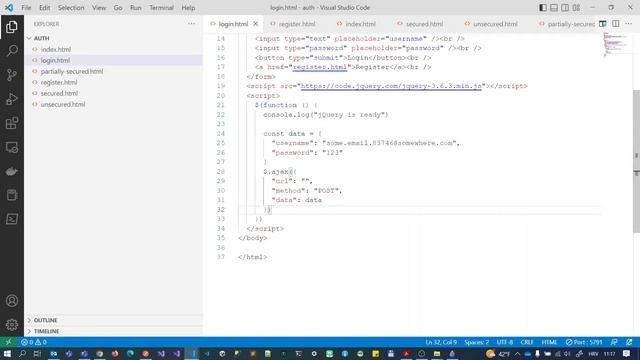Screen dimensions: 640x360
Task: Open the Extensions view
Action: point(12,123)
